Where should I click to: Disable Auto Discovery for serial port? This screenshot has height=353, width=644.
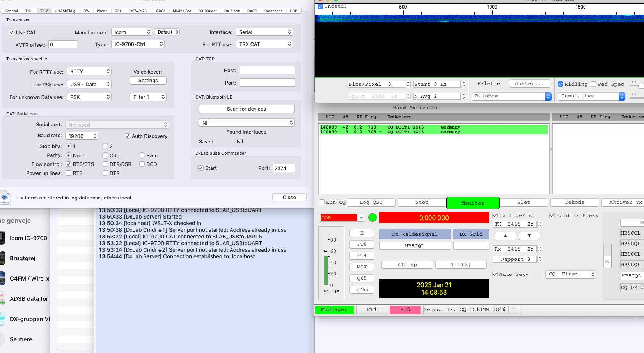pos(128,136)
